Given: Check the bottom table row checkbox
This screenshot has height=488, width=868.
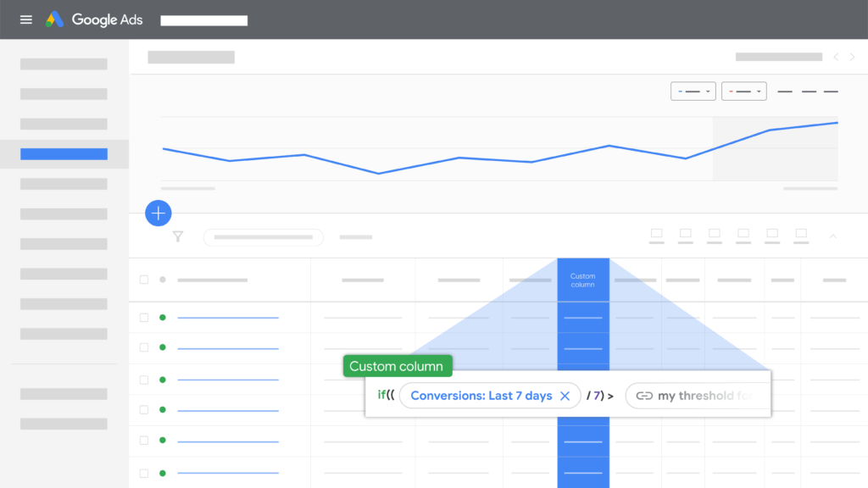Looking at the screenshot, I should tap(143, 471).
